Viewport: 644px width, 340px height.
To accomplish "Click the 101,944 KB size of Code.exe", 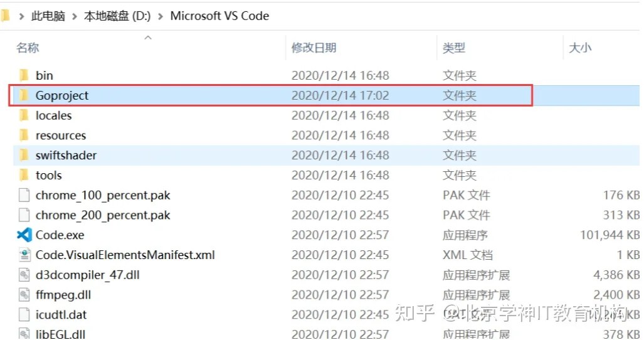I will coord(610,235).
